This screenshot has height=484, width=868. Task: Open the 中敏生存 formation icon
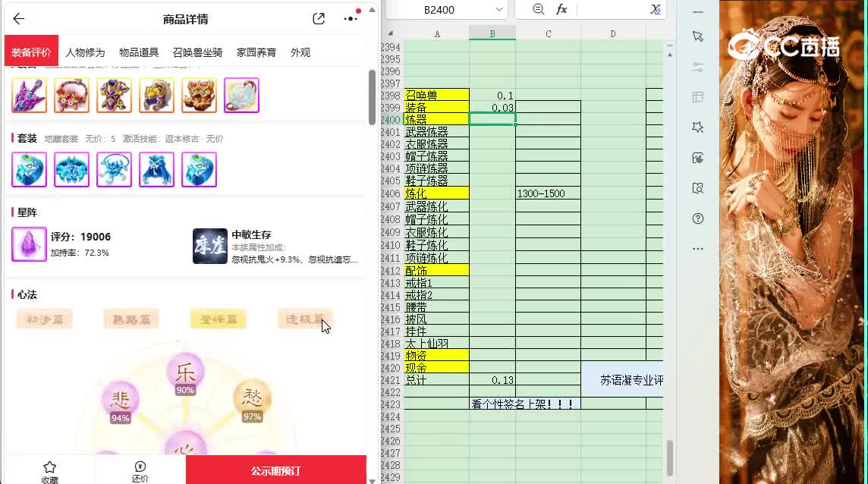click(x=210, y=246)
